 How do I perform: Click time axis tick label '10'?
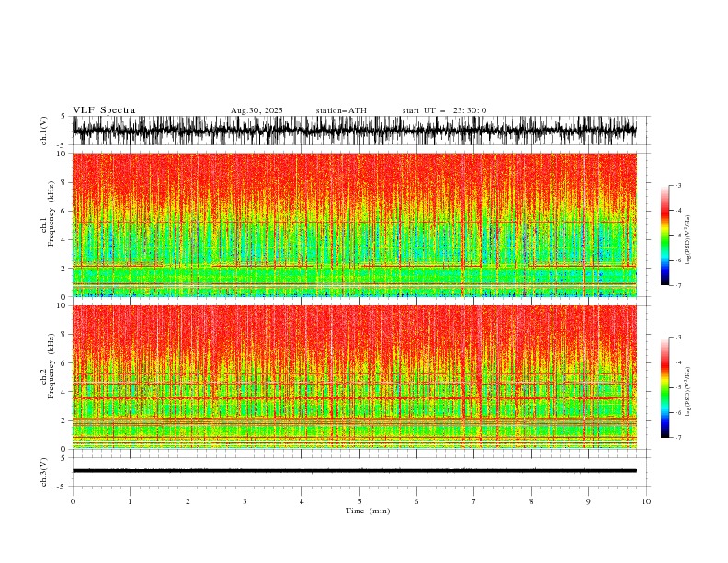646,501
